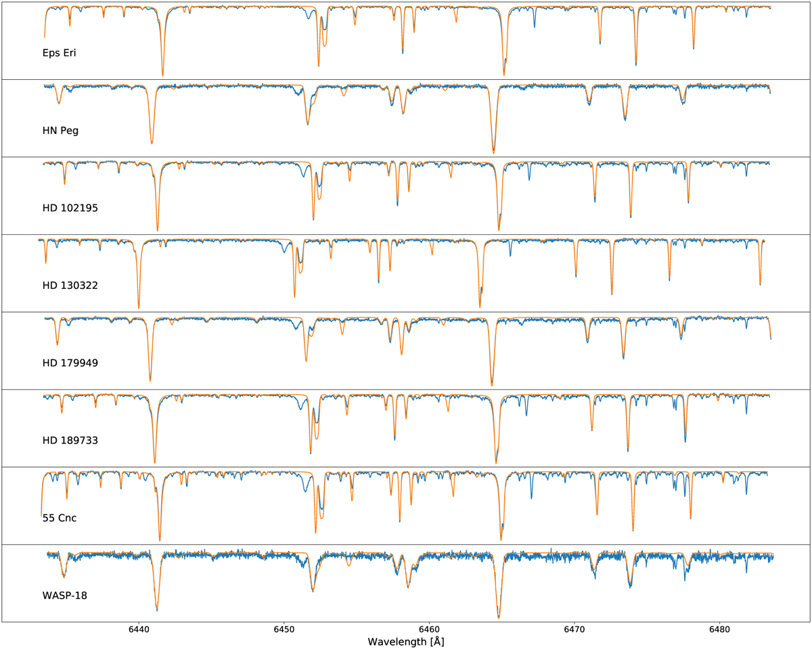Click WASP-18's deep line near 6465
This screenshot has height=649, width=812.
[499, 614]
